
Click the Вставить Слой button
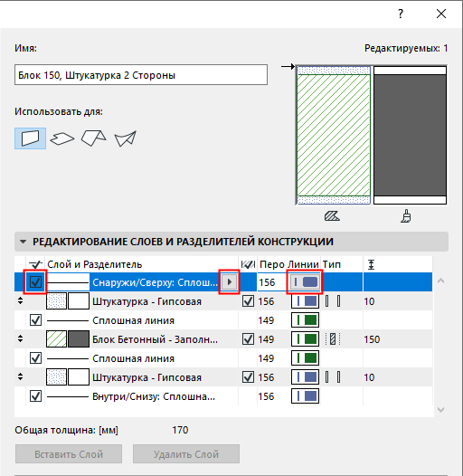coord(69,454)
